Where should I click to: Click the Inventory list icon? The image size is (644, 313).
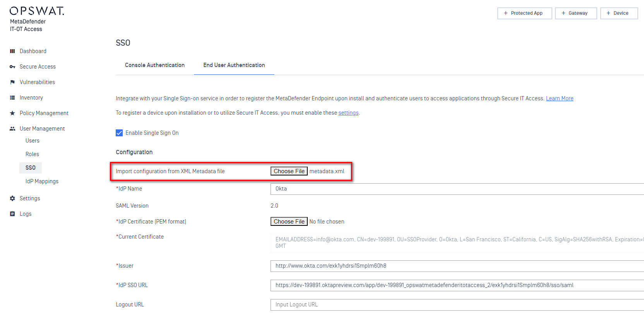pos(12,98)
